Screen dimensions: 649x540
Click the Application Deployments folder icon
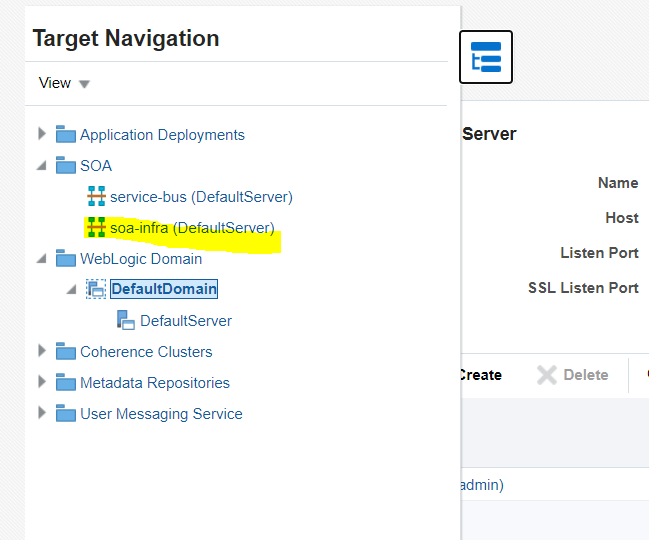(x=66, y=135)
